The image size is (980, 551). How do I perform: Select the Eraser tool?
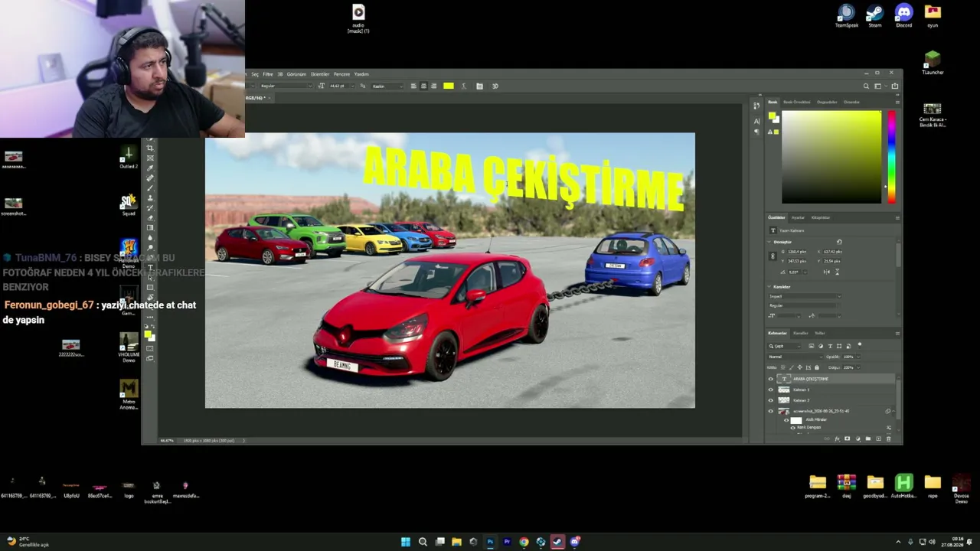150,217
